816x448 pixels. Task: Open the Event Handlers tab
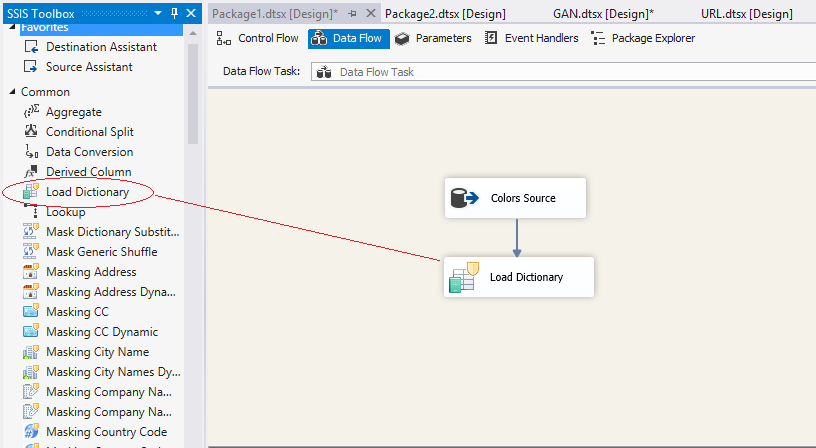(x=531, y=38)
